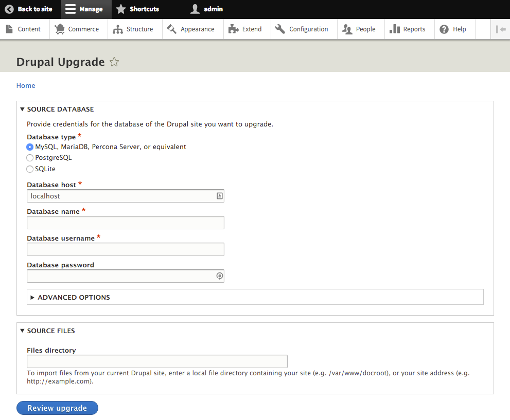
Task: Select the PostgreSQL database type
Action: click(30, 158)
